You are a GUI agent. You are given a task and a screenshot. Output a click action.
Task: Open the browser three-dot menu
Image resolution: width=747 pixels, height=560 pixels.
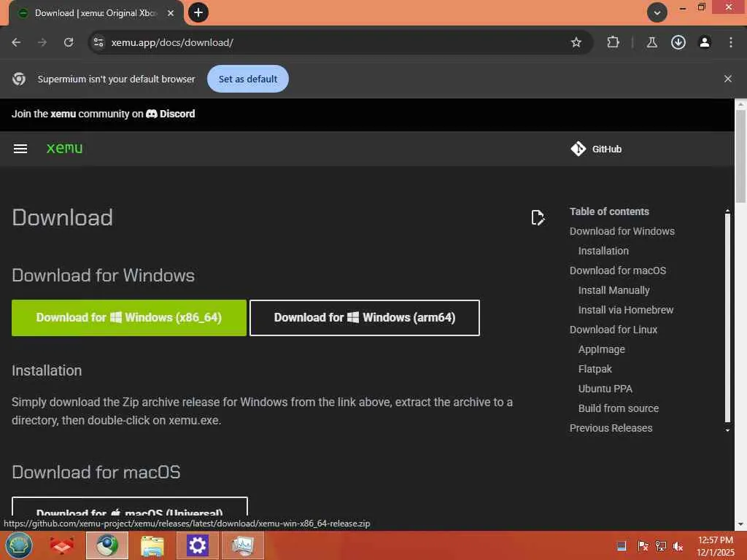pos(730,42)
